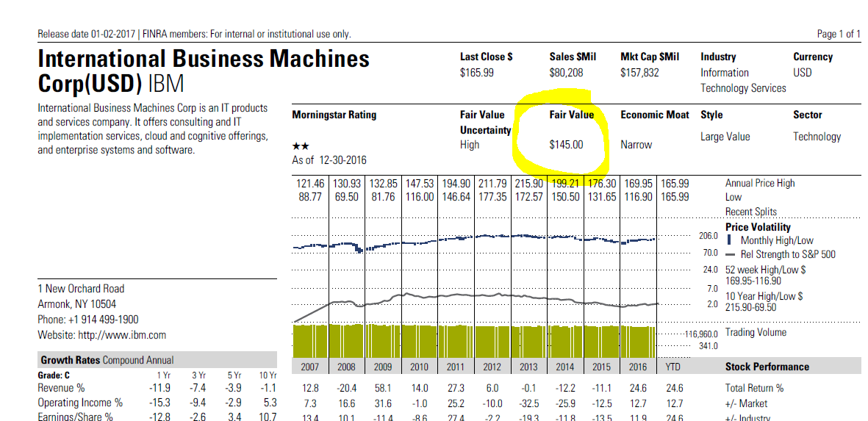Click the Page 1 of 1 indicator
This screenshot has height=421, width=868.
tap(839, 34)
